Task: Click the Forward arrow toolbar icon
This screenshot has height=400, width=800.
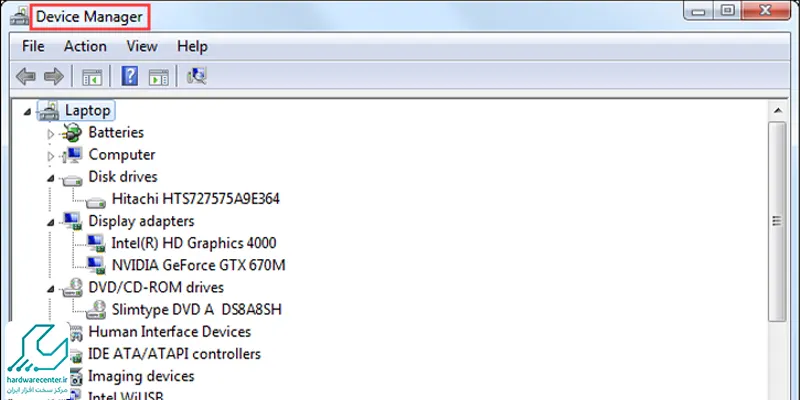Action: tap(54, 77)
